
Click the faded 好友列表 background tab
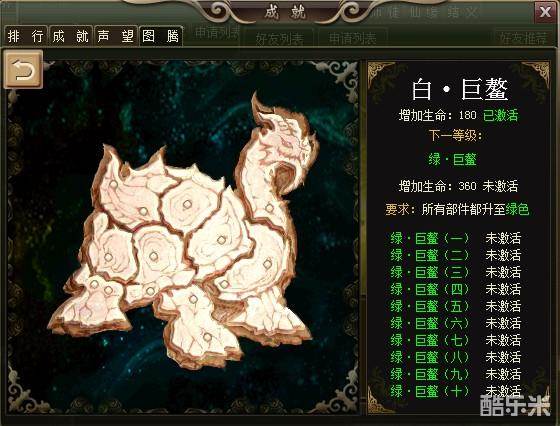coord(279,39)
